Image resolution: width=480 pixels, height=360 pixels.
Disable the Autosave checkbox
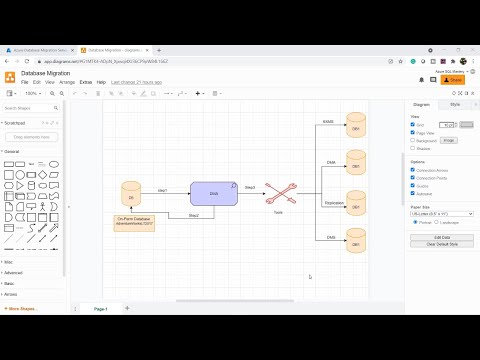click(x=413, y=193)
